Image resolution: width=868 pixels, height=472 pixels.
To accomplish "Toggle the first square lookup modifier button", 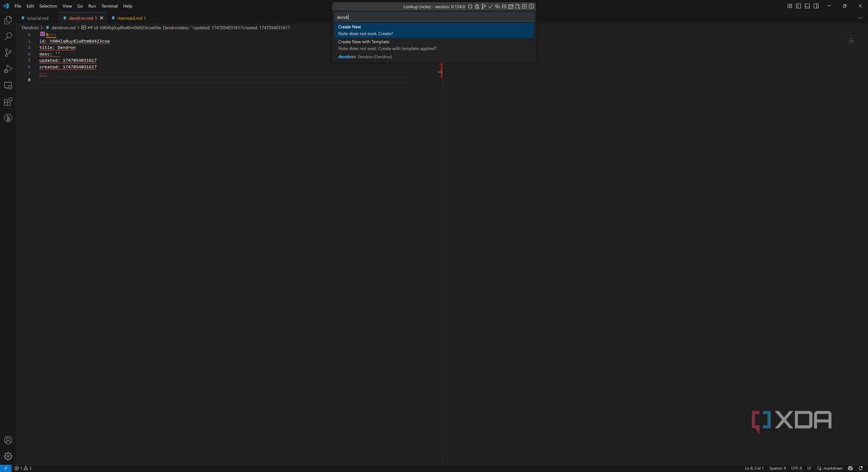I will pyautogui.click(x=470, y=6).
